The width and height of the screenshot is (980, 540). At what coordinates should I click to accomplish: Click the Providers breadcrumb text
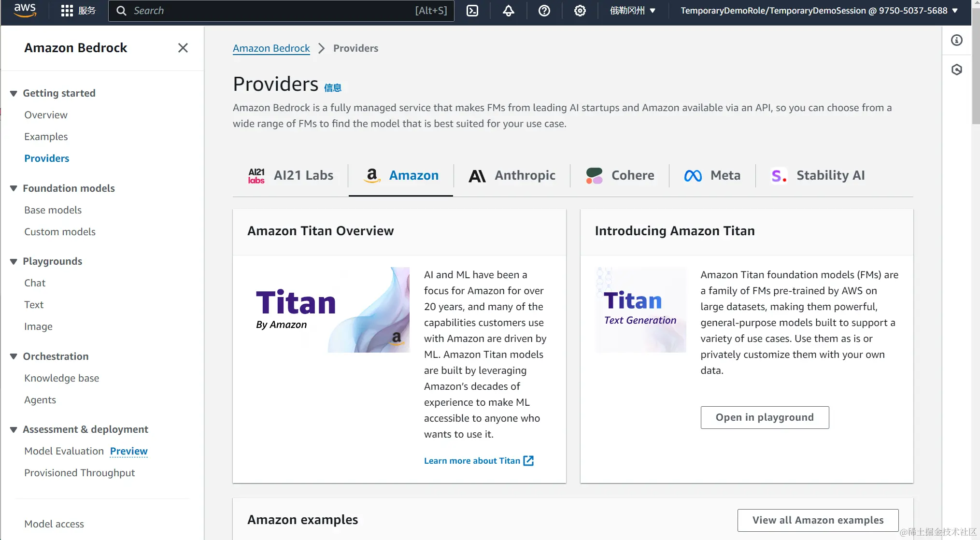pyautogui.click(x=355, y=48)
